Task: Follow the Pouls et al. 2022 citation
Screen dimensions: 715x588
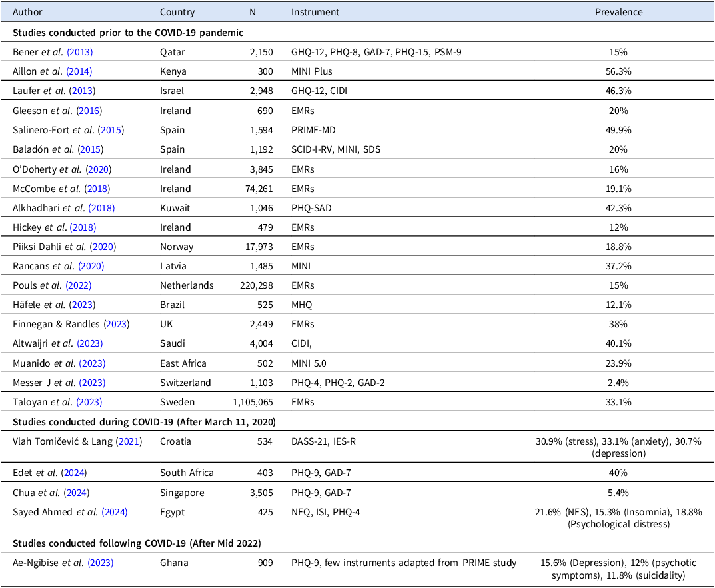Action: tap(77, 285)
